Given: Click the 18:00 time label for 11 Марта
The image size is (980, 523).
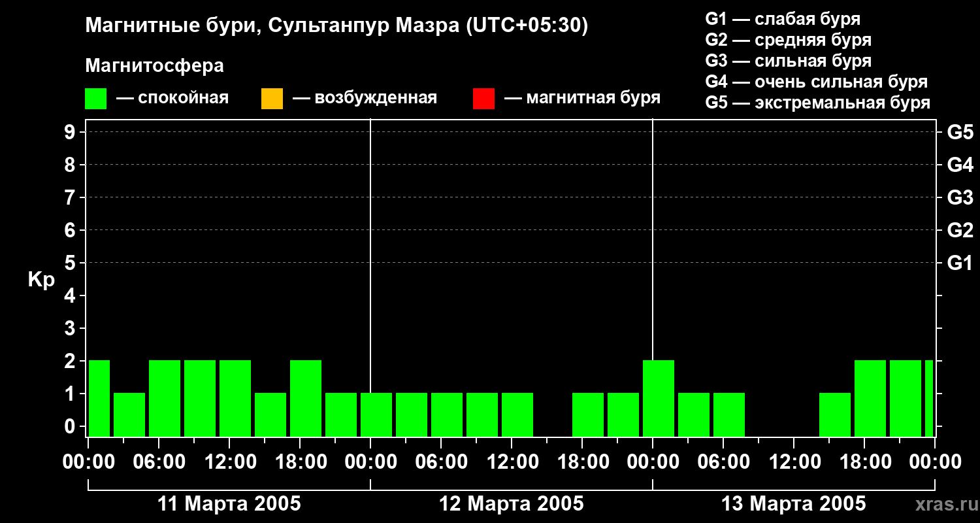Looking at the screenshot, I should click(x=300, y=462).
